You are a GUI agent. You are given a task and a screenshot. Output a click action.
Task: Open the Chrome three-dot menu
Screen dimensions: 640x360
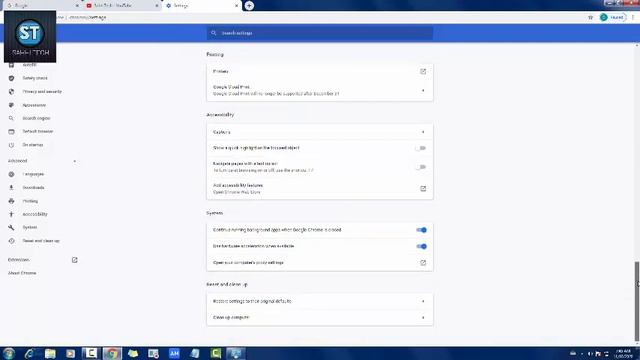(633, 18)
